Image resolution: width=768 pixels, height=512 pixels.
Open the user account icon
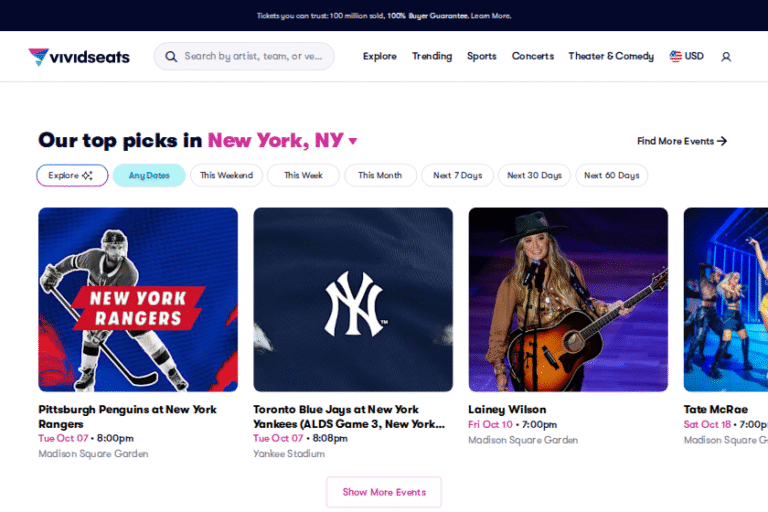726,57
